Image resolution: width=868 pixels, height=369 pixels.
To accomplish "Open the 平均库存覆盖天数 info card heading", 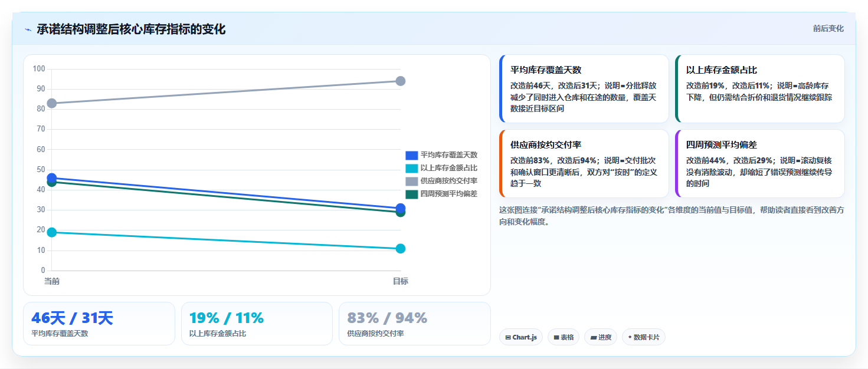I will point(546,70).
